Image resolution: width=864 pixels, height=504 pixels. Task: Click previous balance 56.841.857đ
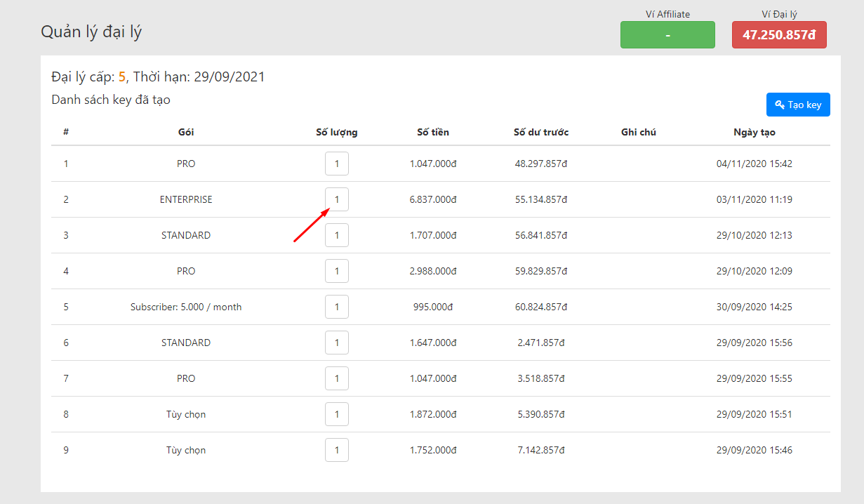[541, 235]
